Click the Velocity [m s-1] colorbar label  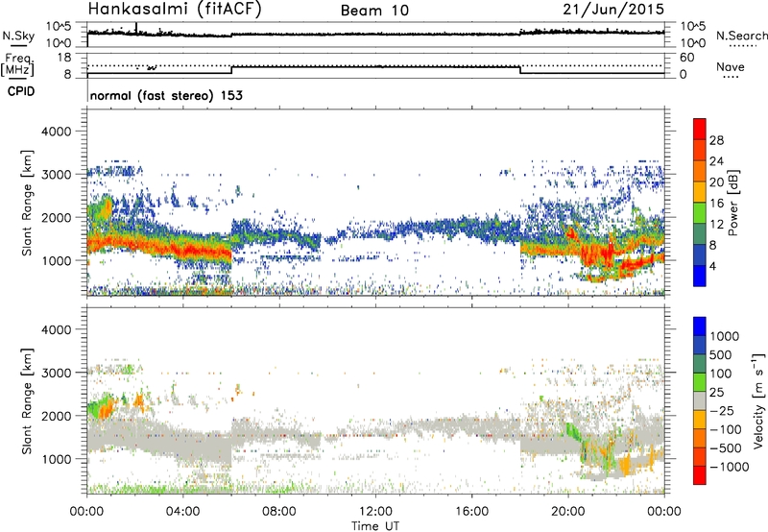pyautogui.click(x=758, y=400)
